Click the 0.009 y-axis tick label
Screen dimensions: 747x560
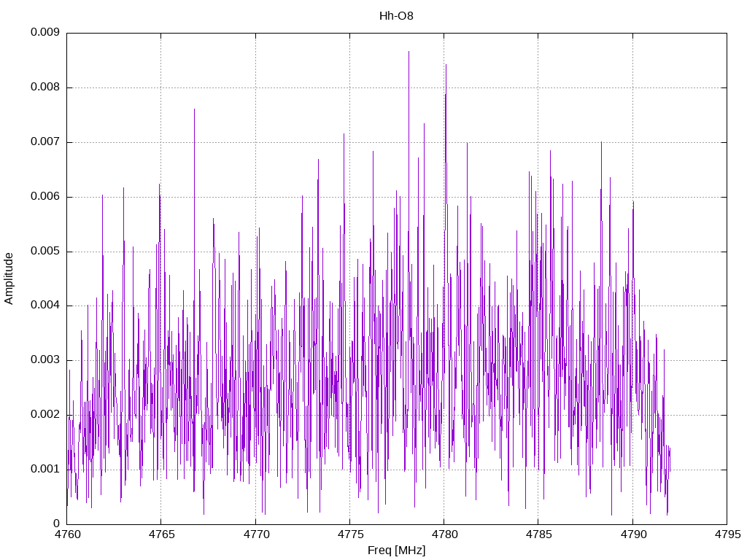click(45, 32)
